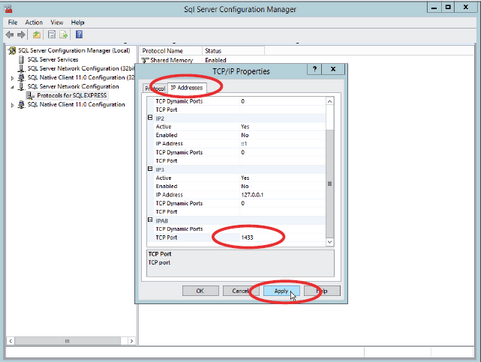Switch to the IP Addresses tab
The height and width of the screenshot is (362, 481).
point(187,88)
